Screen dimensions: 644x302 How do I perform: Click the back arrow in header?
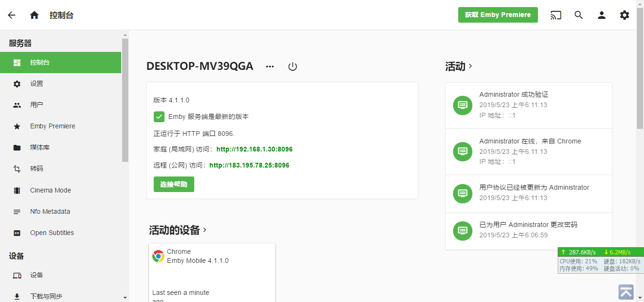12,15
